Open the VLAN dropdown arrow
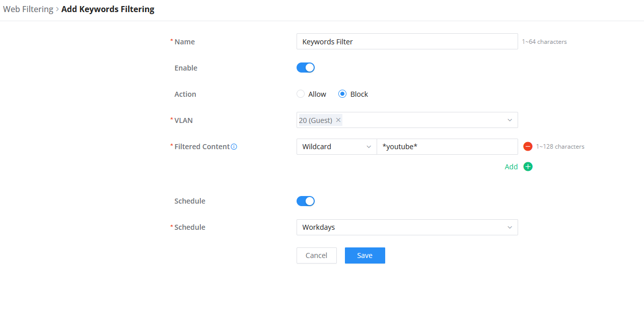The height and width of the screenshot is (321, 644). click(x=510, y=120)
